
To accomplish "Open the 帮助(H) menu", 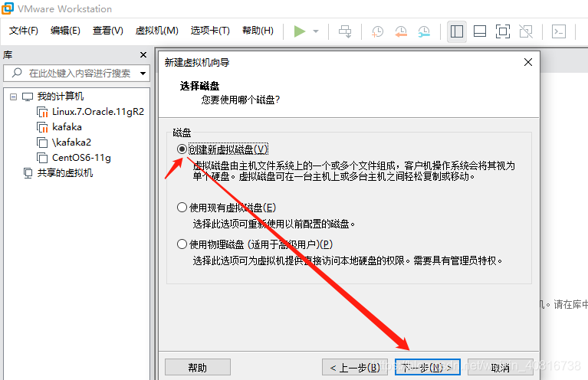I will point(258,31).
